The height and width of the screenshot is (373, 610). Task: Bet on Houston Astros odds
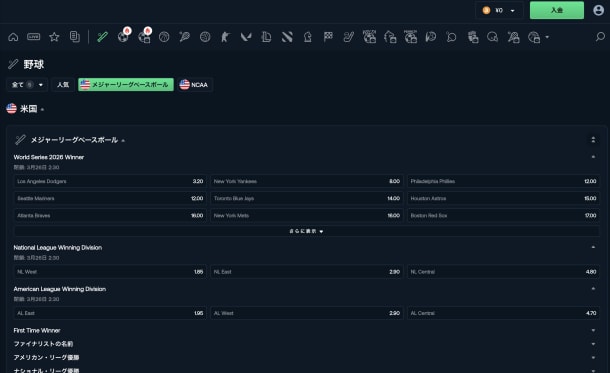pyautogui.click(x=503, y=198)
